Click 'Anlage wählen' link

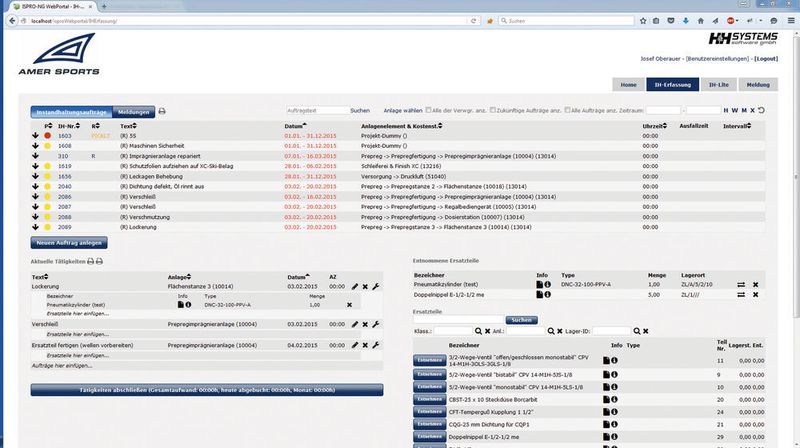403,110
